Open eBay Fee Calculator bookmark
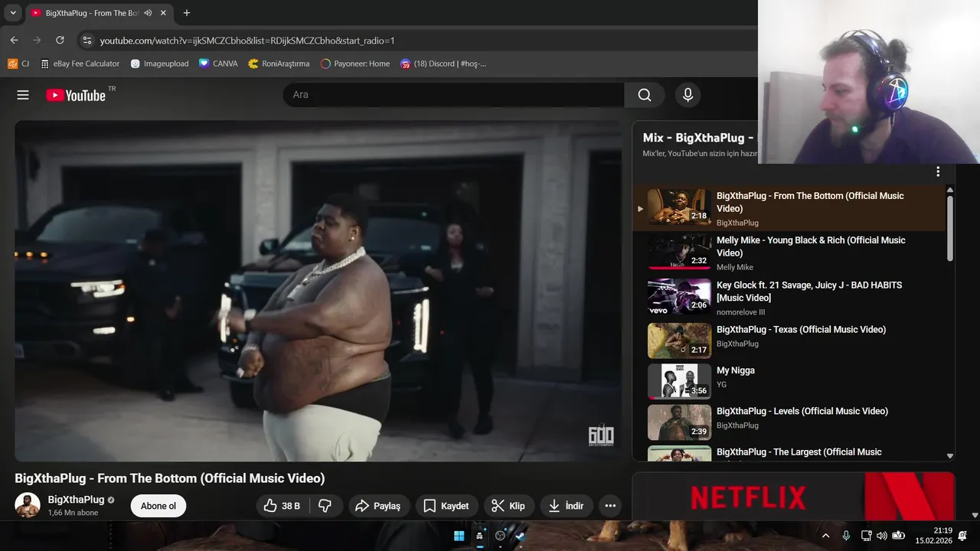Viewport: 980px width, 551px height. [80, 64]
